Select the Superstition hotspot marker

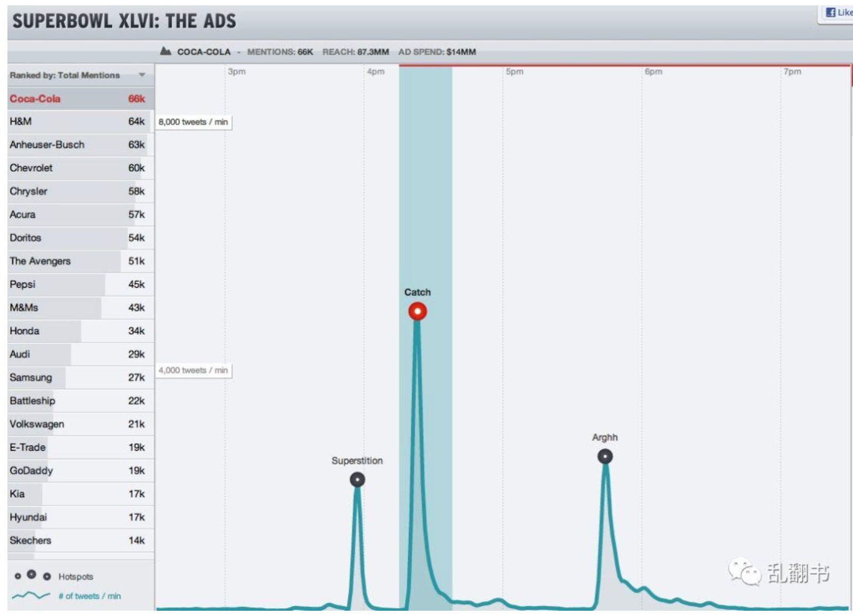(x=357, y=480)
